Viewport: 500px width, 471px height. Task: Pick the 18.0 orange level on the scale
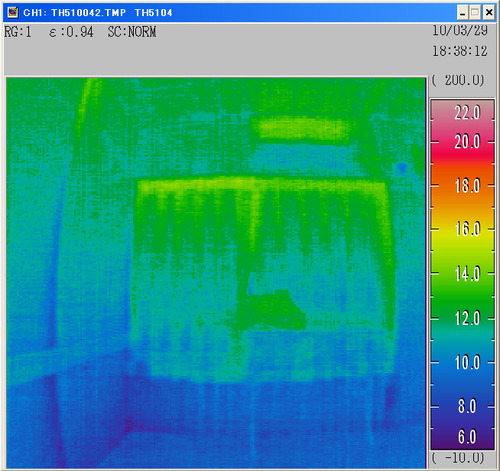[467, 186]
